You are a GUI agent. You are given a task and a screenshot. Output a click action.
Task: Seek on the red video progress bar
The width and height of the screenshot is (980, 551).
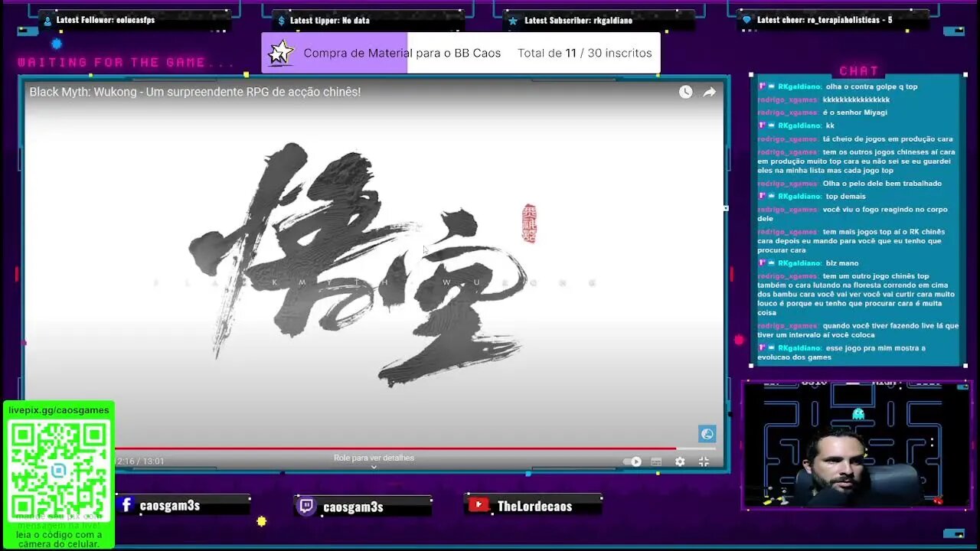click(x=415, y=448)
